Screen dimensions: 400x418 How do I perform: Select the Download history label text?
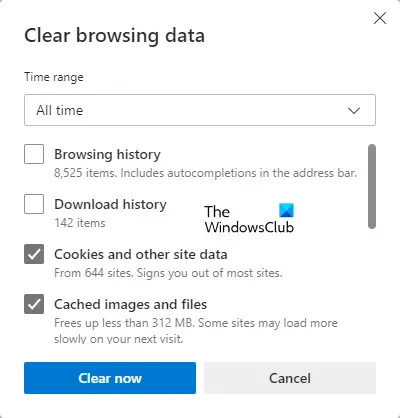(x=110, y=204)
